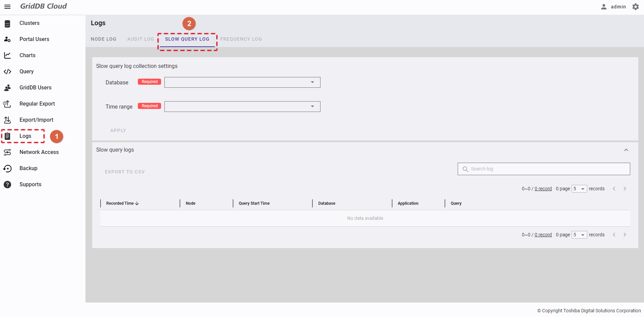Click the top 0 record link
Viewport: 644px width, 317px height.
click(x=543, y=189)
